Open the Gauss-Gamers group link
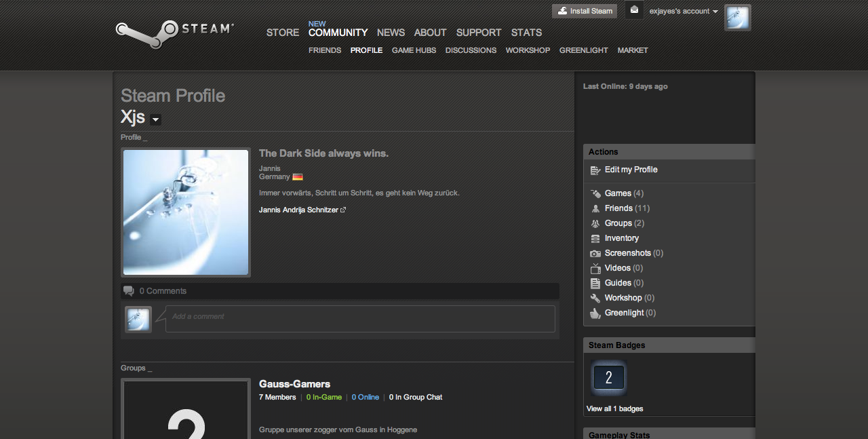Image resolution: width=868 pixels, height=439 pixels. pyautogui.click(x=295, y=384)
